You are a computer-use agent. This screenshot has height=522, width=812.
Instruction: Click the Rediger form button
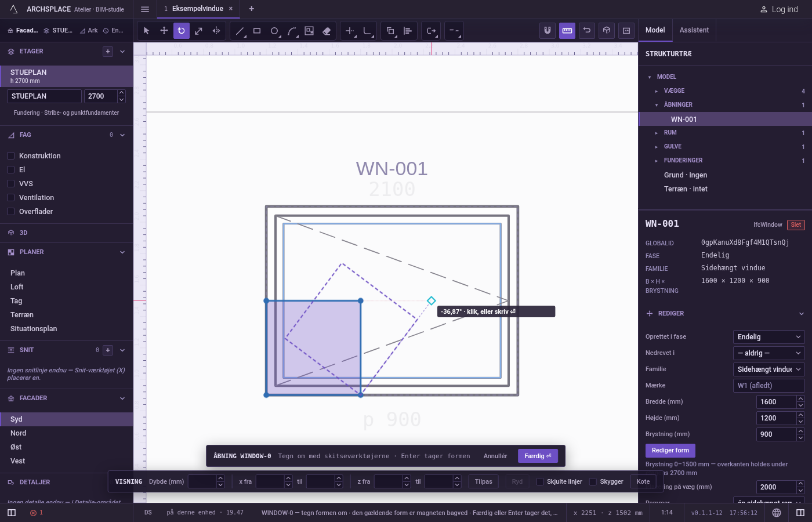[670, 451]
